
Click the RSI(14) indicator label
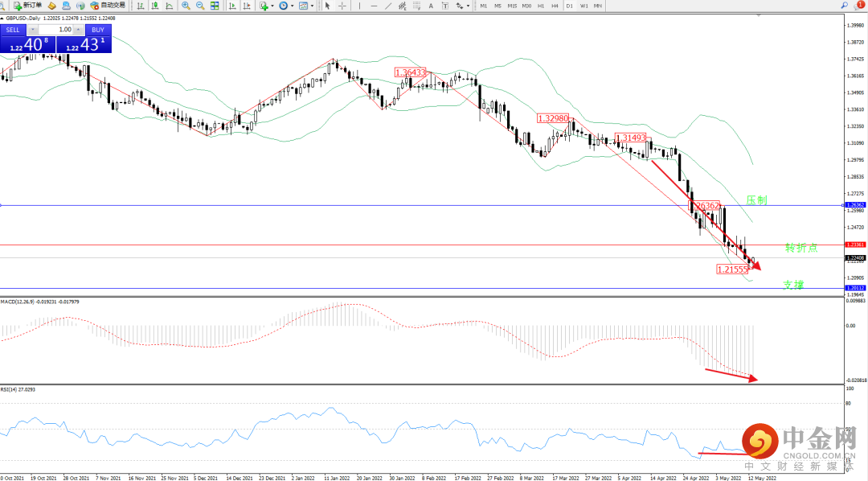[x=18, y=389]
